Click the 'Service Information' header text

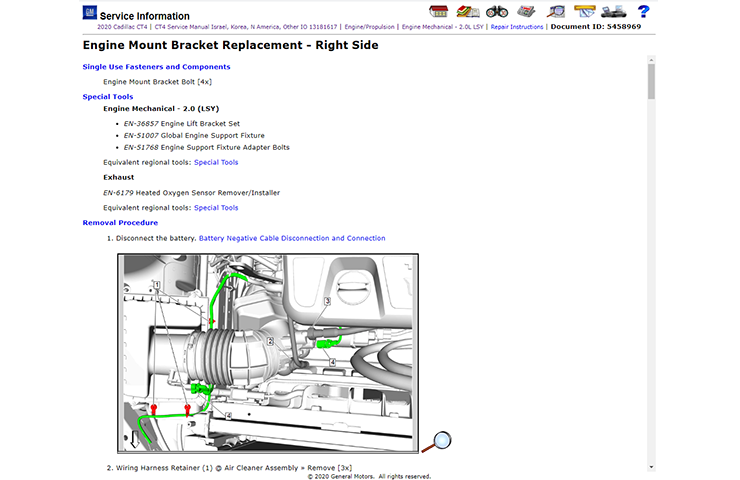[x=144, y=16]
